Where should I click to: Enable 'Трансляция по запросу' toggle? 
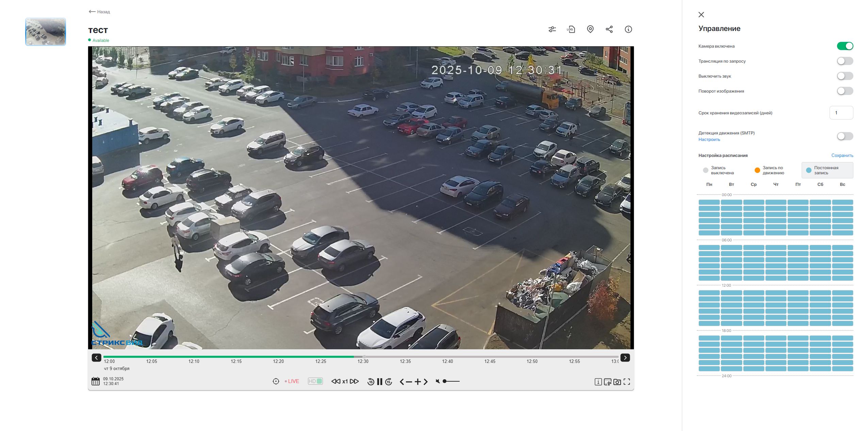pos(845,61)
